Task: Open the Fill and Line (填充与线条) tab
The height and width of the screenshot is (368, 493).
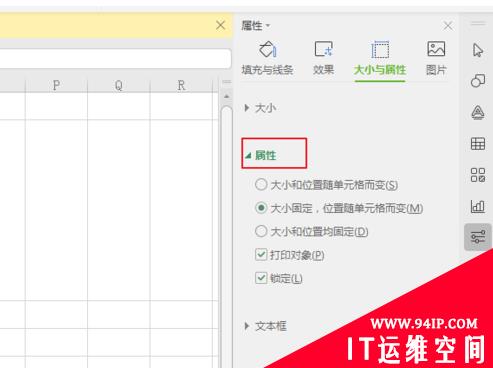Action: [267, 58]
